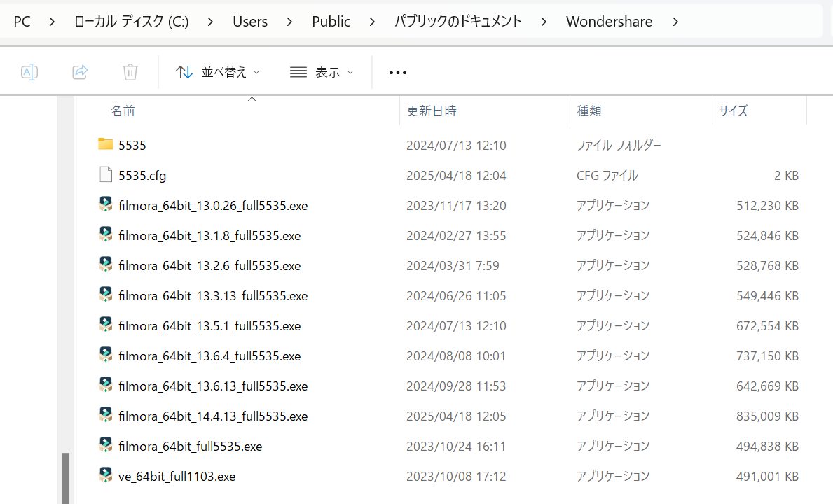Go to ローカル ディスク (C:) breadcrumb
The width and height of the screenshot is (833, 504).
(131, 22)
